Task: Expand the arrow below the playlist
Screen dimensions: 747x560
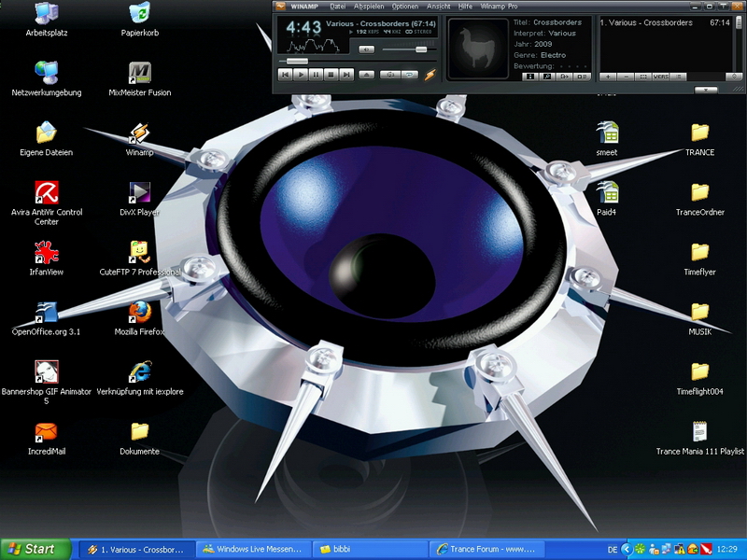Action: (x=707, y=90)
